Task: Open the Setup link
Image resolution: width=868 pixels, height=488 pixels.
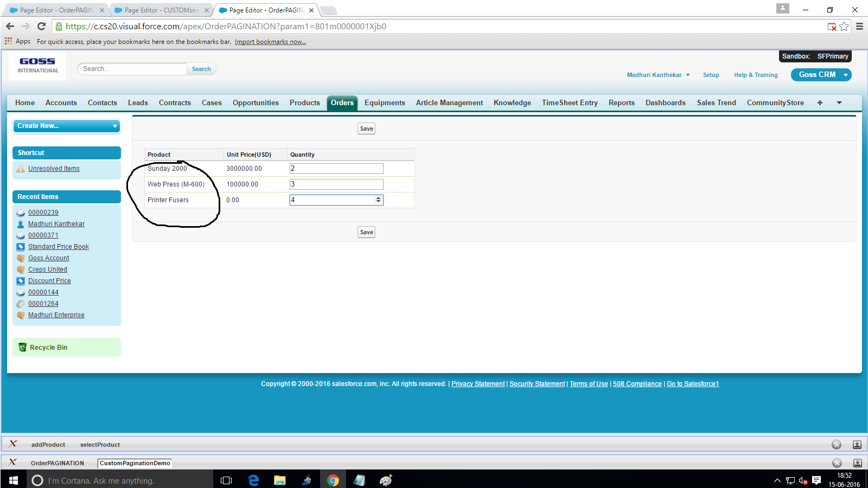Action: tap(711, 75)
